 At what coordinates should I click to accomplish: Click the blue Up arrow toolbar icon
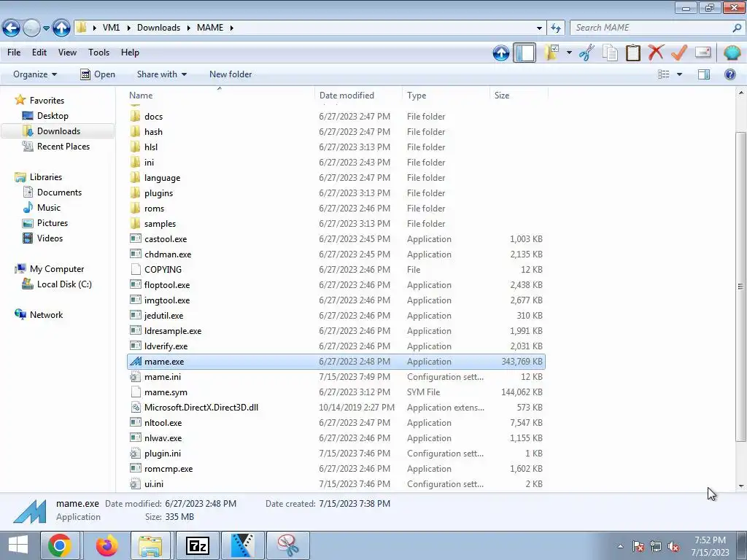[500, 52]
